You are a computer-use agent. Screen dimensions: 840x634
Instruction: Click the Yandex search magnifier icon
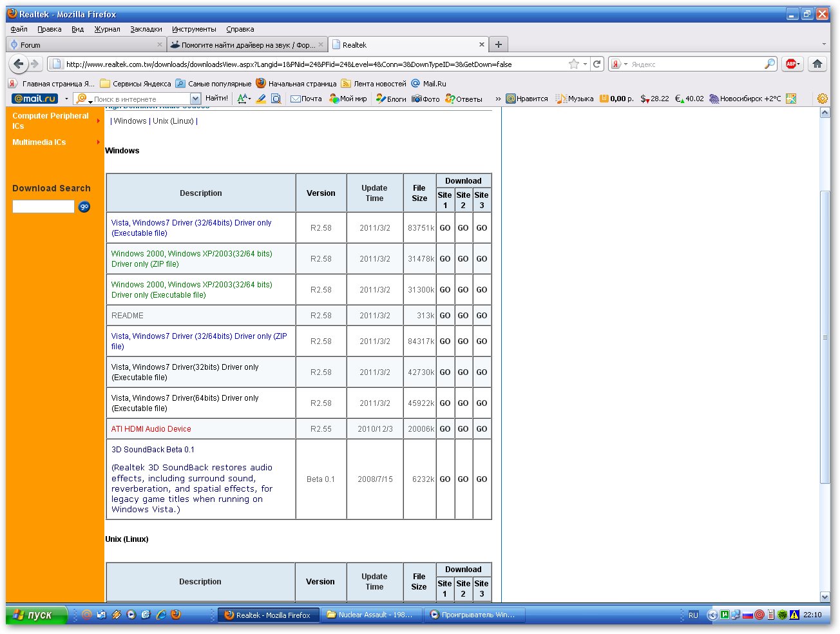point(769,64)
